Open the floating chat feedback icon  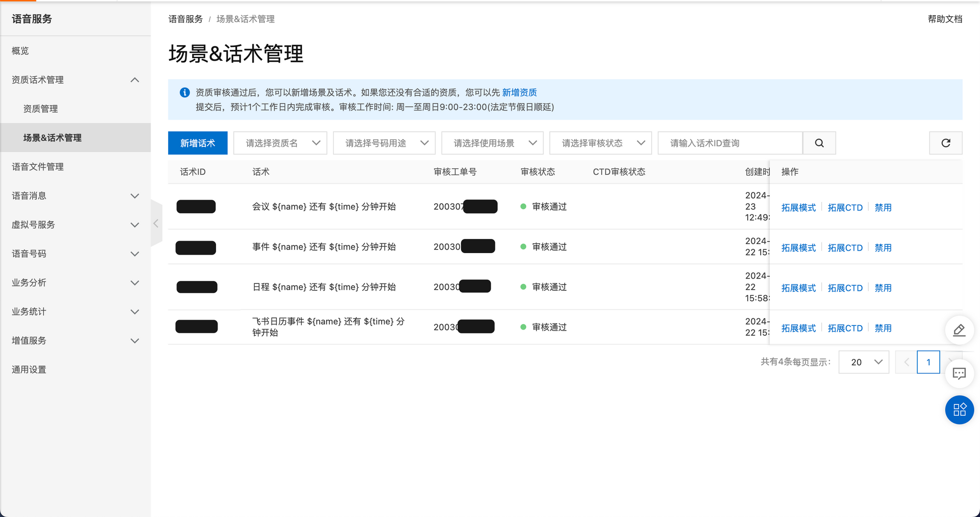[x=959, y=374]
